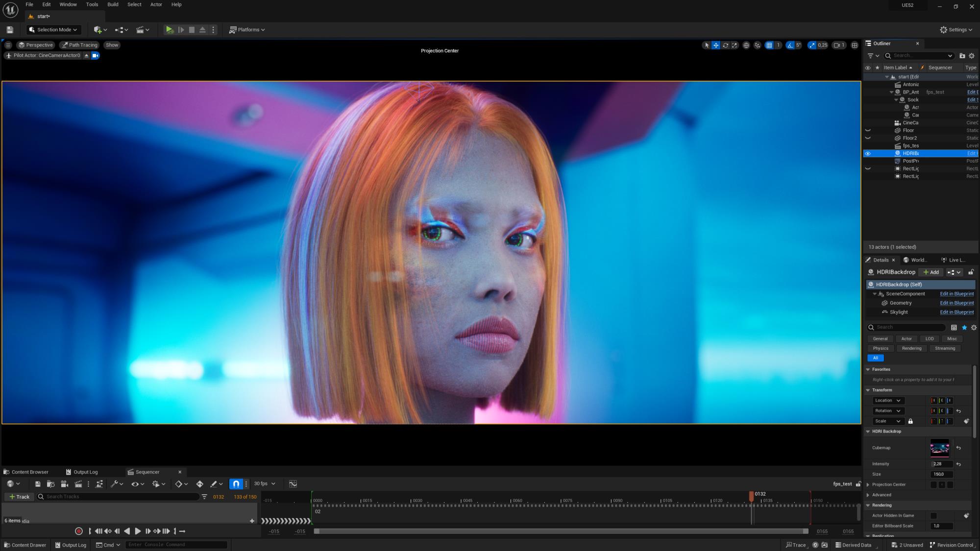Click the Sequencer playhead marker at frame 0132
This screenshot has height=551, width=980.
tap(752, 496)
